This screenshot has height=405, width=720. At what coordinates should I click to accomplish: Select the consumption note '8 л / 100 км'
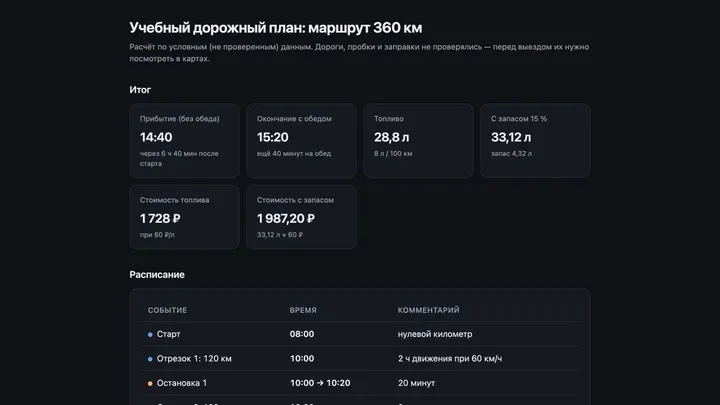click(x=393, y=153)
